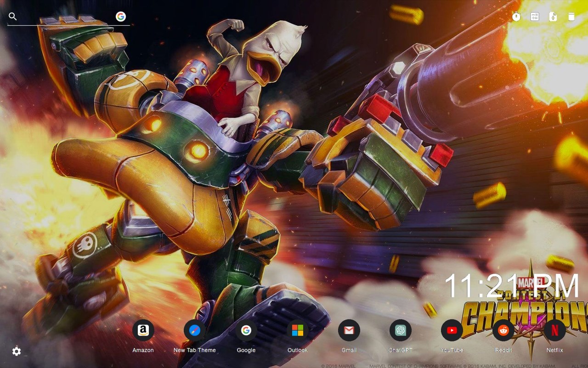Click the ChatGPT text label
Image resolution: width=588 pixels, height=368 pixels.
[401, 350]
